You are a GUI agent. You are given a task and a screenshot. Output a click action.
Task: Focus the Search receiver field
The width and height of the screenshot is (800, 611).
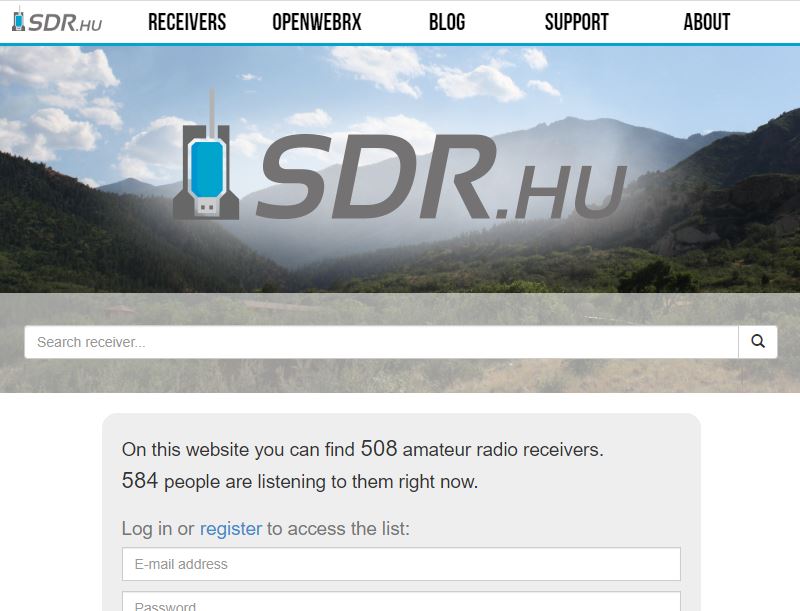[x=381, y=342]
